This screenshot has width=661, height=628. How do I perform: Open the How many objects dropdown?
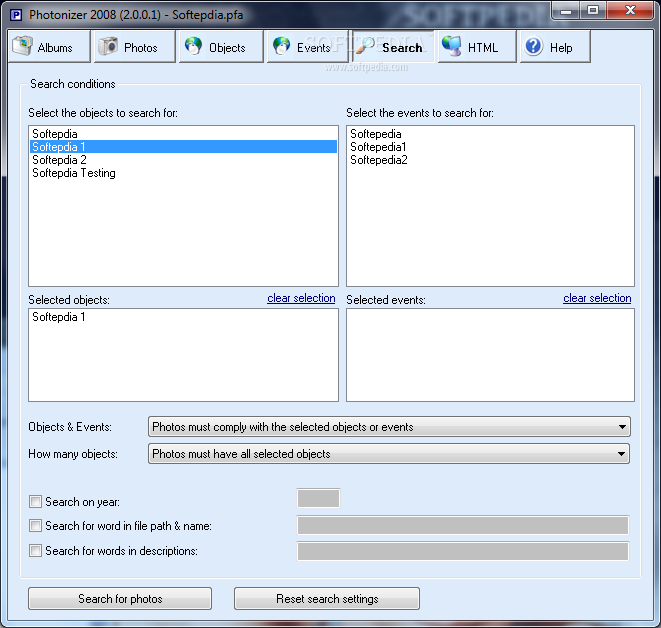pos(389,454)
